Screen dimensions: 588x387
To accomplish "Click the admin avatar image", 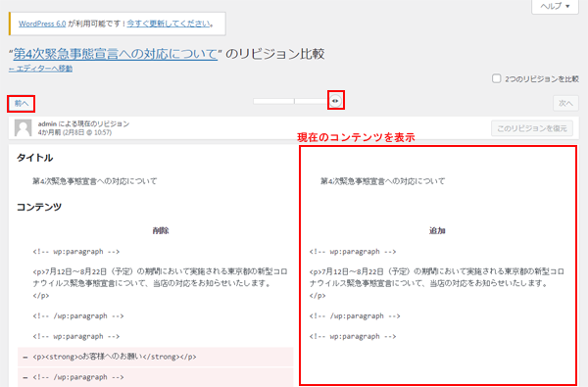I will [x=23, y=128].
